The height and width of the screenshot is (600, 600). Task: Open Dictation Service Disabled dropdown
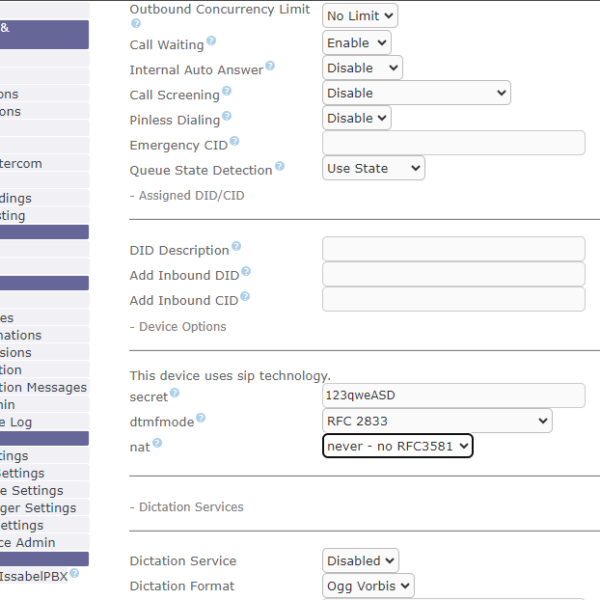(360, 561)
